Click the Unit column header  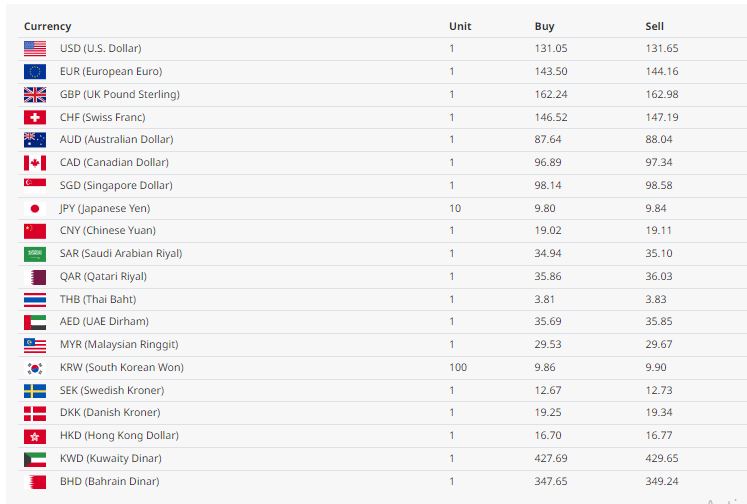pyautogui.click(x=460, y=26)
